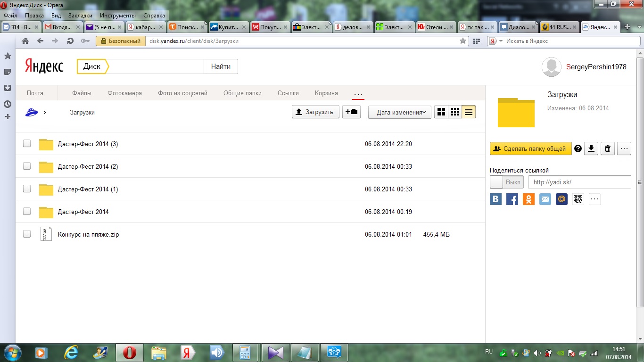Click the breadcrumb chevron after the saucer

pos(45,112)
